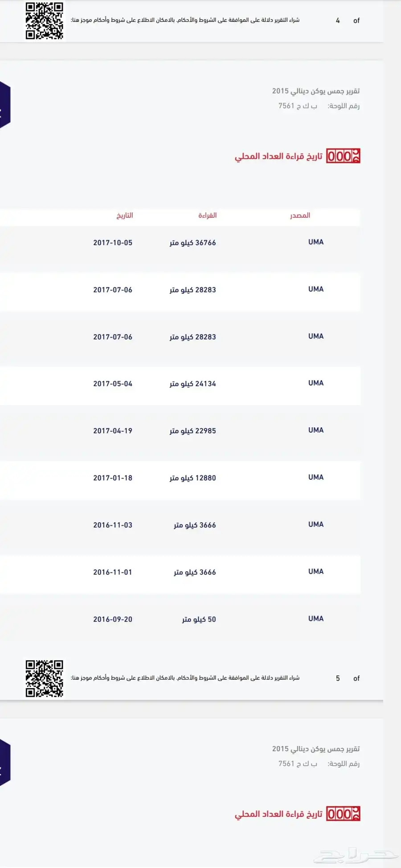Click the التاريخ column header

(x=125, y=215)
